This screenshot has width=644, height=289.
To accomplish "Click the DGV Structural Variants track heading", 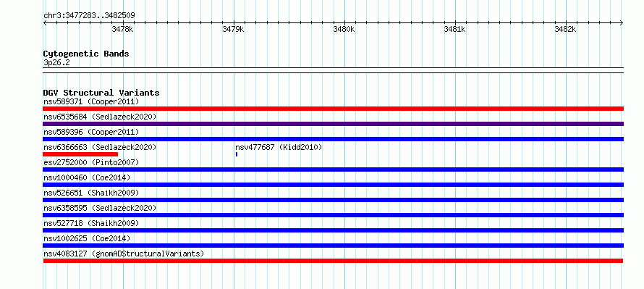I will pyautogui.click(x=101, y=93).
